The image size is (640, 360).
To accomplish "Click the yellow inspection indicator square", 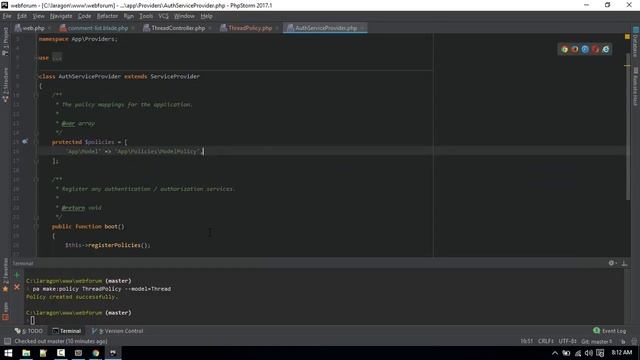I will pos(627,37).
